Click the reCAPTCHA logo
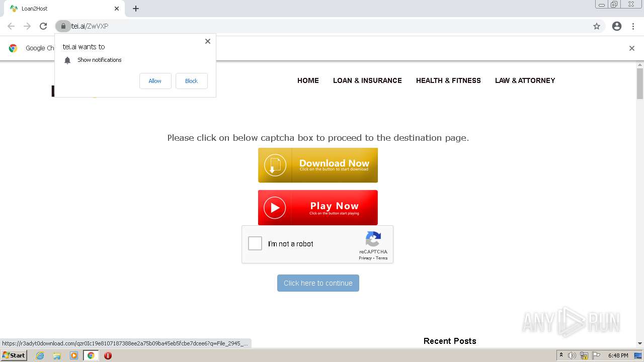 pyautogui.click(x=373, y=239)
